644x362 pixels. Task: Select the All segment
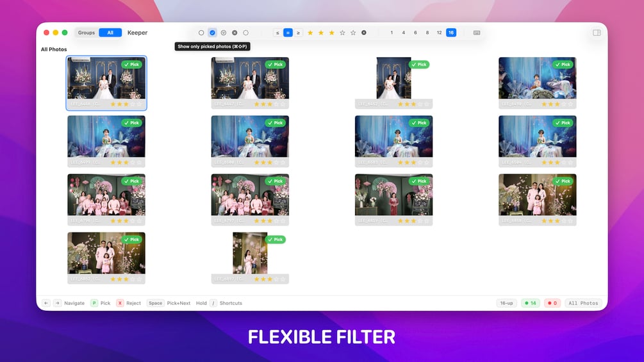110,33
